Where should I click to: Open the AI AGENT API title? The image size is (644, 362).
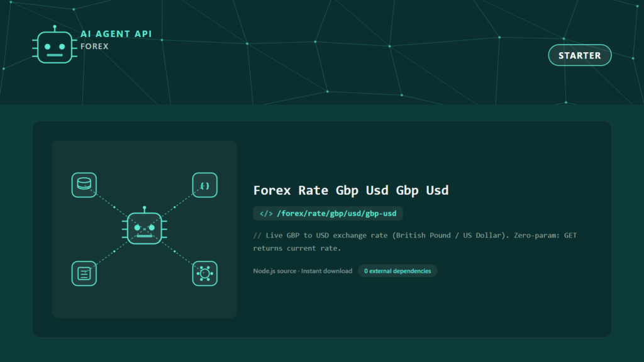(116, 34)
